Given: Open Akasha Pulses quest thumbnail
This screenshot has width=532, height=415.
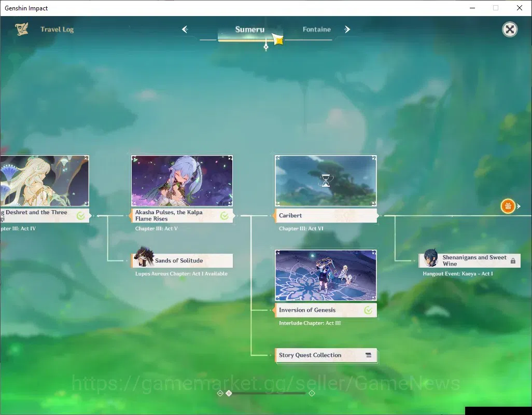Looking at the screenshot, I should click(182, 181).
